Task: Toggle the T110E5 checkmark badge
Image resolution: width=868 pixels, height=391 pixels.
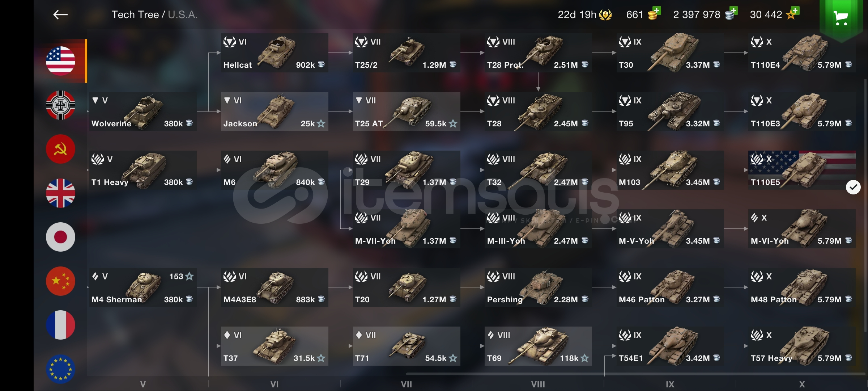Action: [x=853, y=187]
